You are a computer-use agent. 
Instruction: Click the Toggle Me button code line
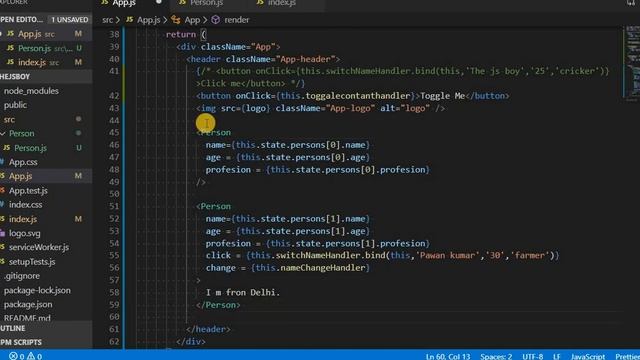(353, 96)
